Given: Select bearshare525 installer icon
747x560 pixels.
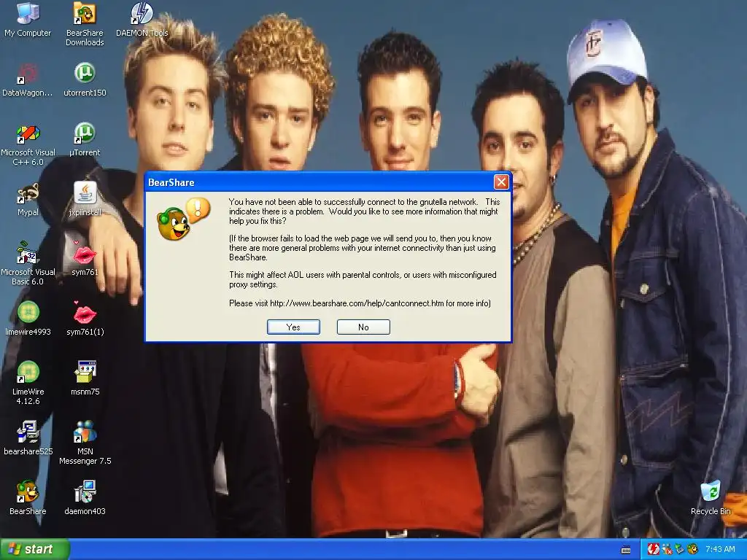Looking at the screenshot, I should point(28,438).
